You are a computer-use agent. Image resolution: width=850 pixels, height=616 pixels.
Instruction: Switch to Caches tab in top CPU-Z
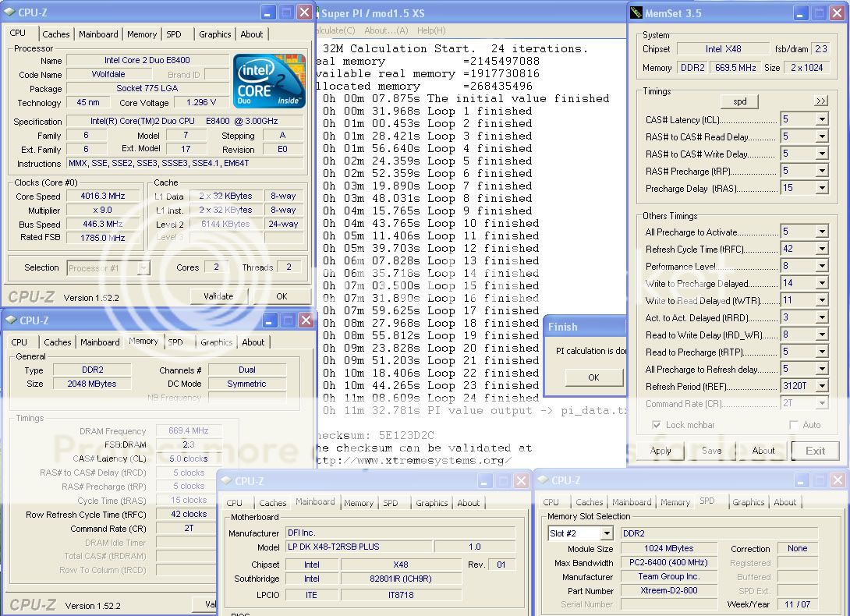56,34
